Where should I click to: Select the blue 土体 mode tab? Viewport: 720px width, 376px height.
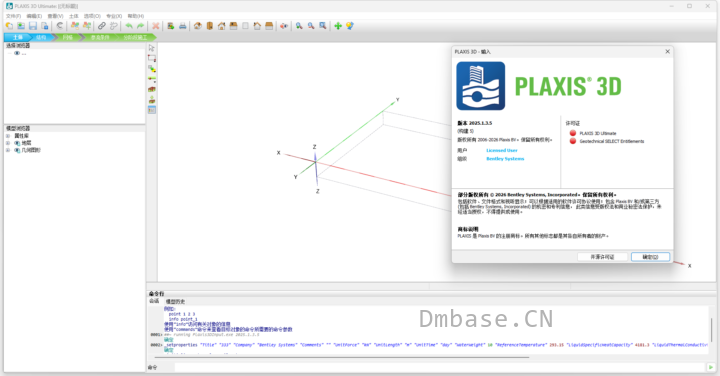tap(17, 37)
